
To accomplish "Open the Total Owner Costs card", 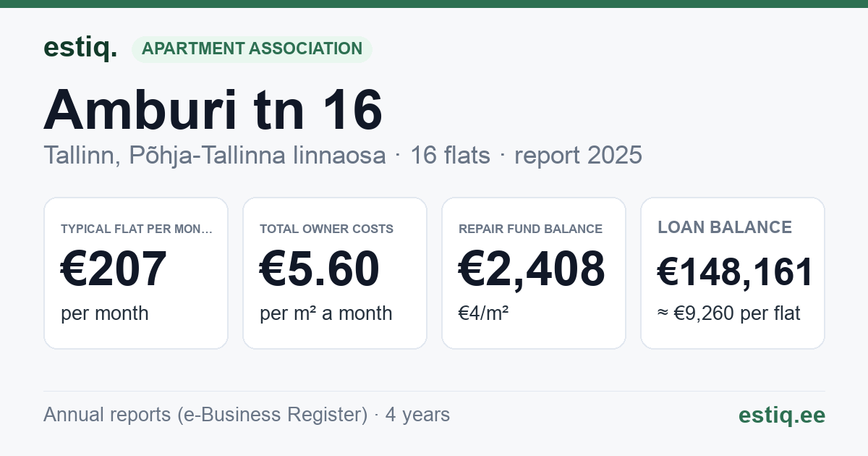I will 335,273.
